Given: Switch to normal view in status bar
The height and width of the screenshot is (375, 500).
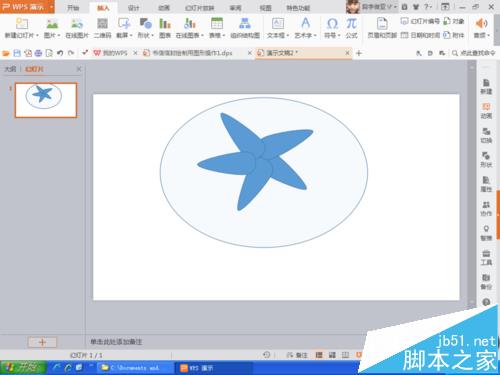Looking at the screenshot, I should click(319, 355).
